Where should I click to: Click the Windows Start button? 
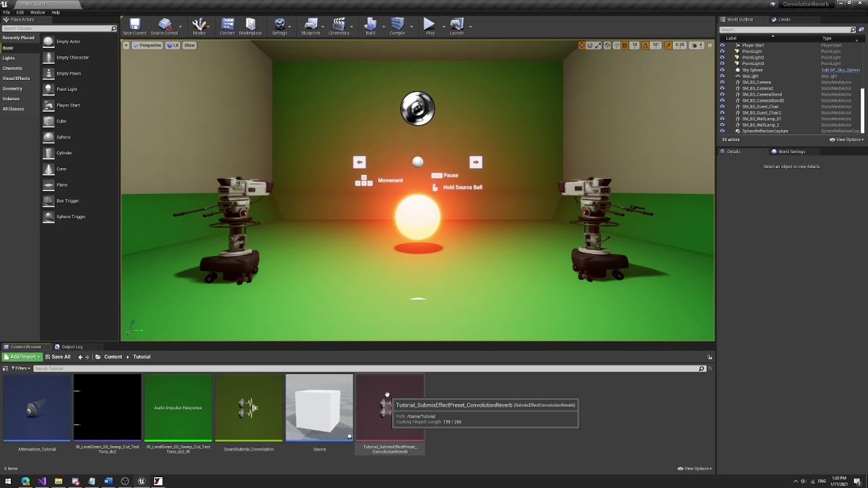point(8,481)
